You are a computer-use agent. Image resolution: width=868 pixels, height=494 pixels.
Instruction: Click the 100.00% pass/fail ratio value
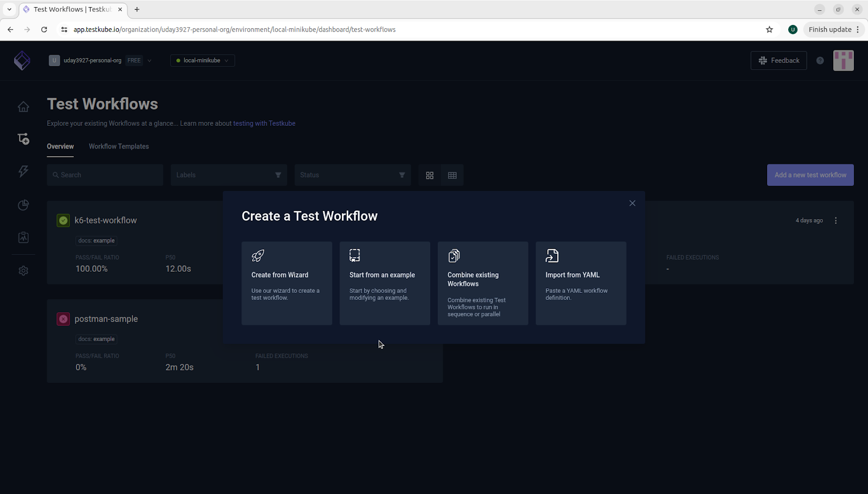92,269
